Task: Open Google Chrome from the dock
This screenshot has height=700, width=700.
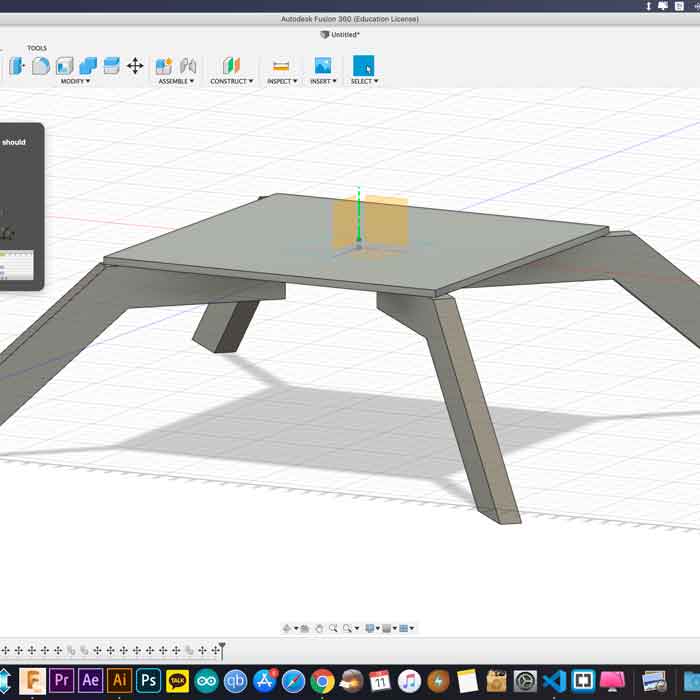Action: click(322, 681)
